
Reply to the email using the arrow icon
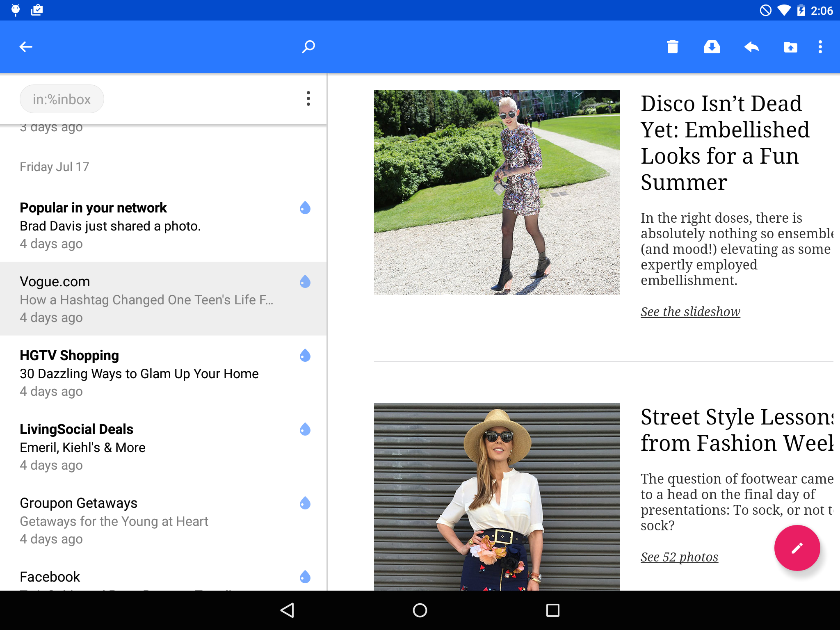click(x=751, y=47)
